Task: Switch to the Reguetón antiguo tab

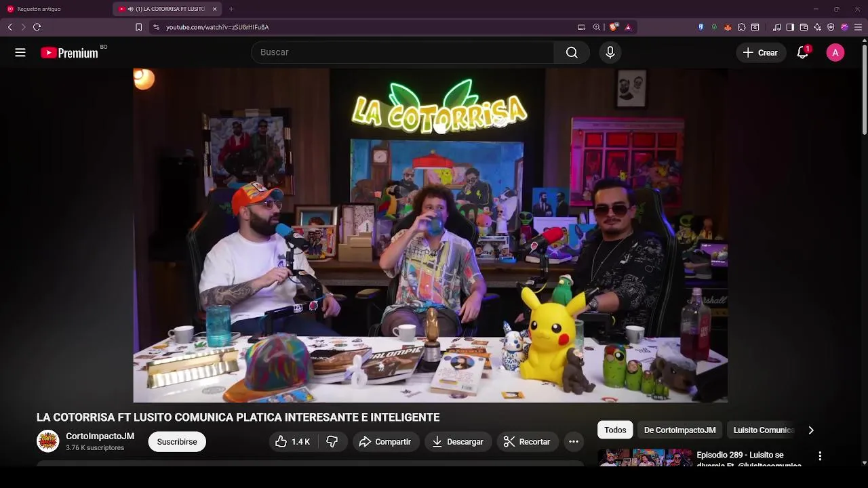Action: coord(56,9)
